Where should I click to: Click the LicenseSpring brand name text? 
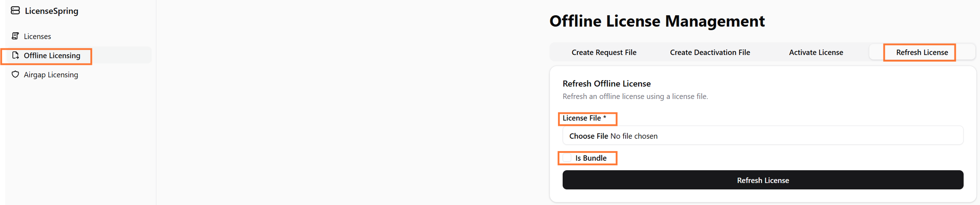51,11
